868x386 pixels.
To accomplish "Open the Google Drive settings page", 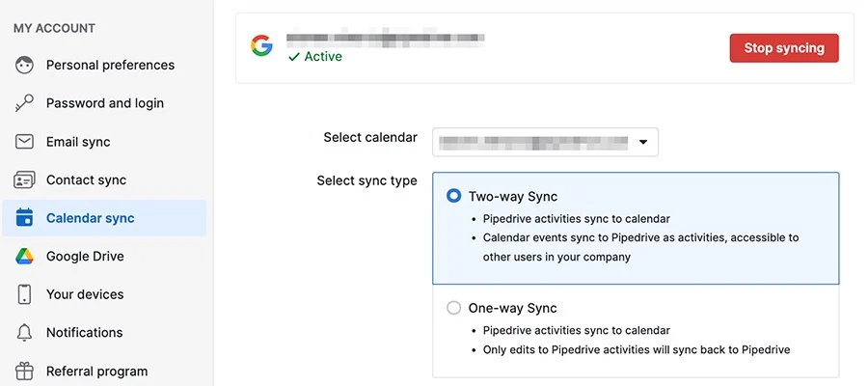I will click(104, 256).
